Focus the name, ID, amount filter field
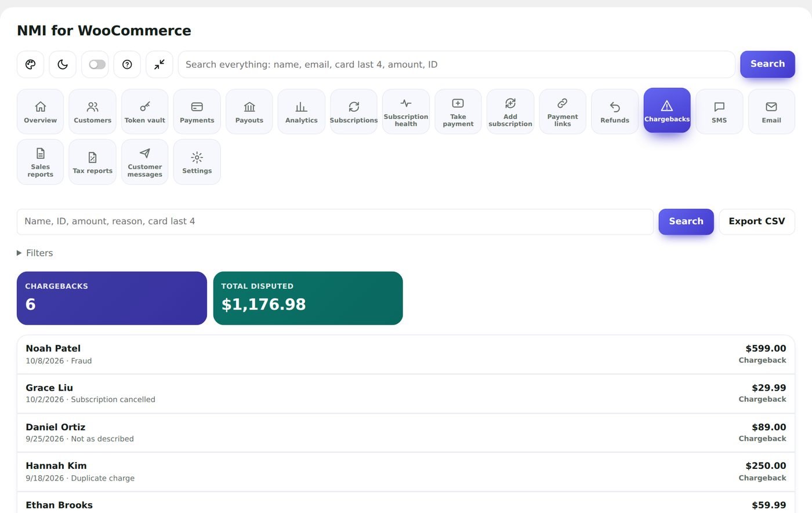This screenshot has height=513, width=812. [x=335, y=221]
